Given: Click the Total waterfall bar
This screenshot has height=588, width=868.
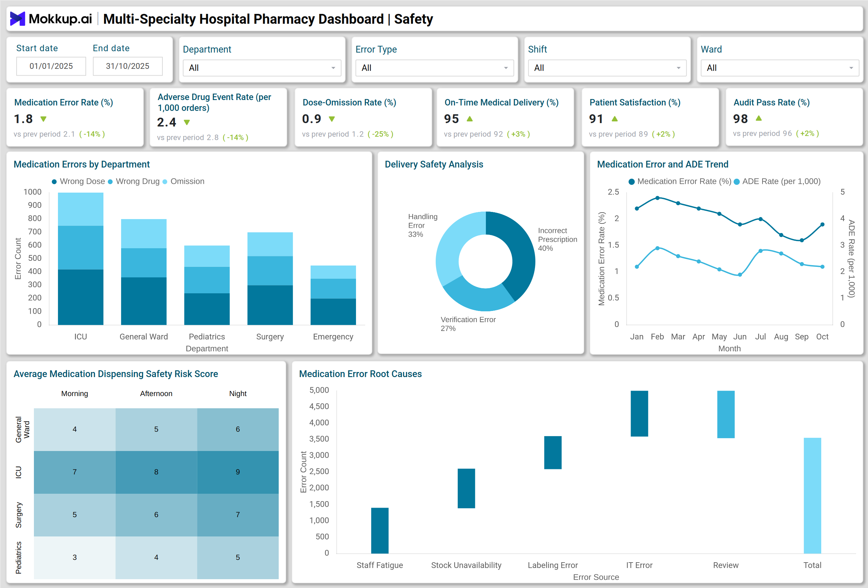Looking at the screenshot, I should pos(812,495).
